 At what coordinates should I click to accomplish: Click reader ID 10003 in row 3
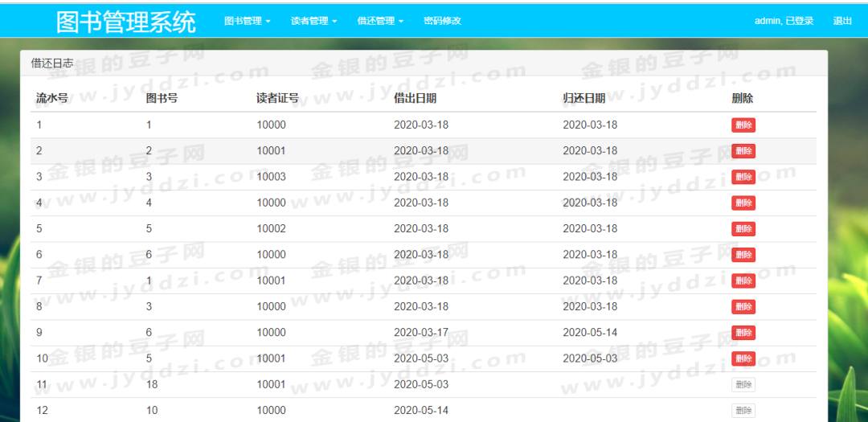tap(272, 177)
